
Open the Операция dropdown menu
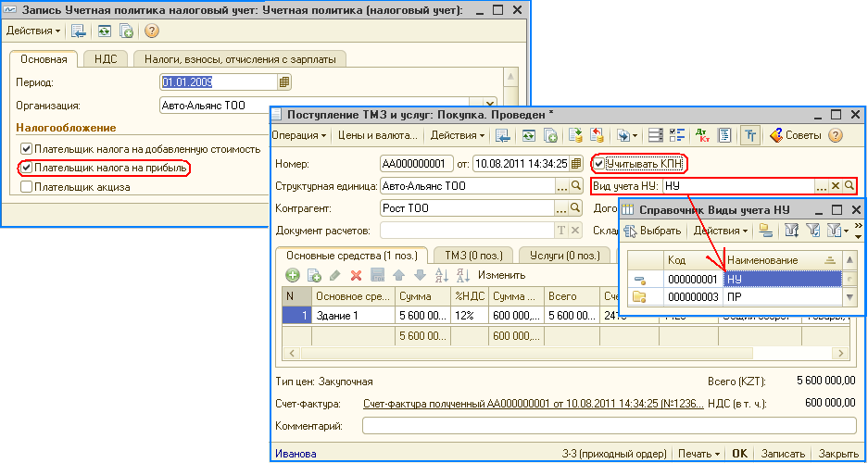tap(299, 135)
